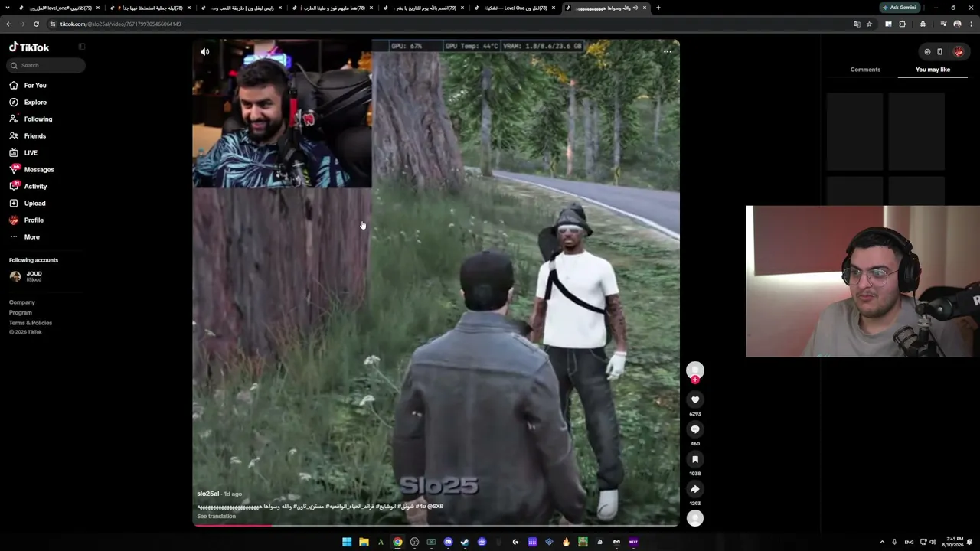
Task: Click the Chrome taskbar icon
Action: [x=397, y=542]
